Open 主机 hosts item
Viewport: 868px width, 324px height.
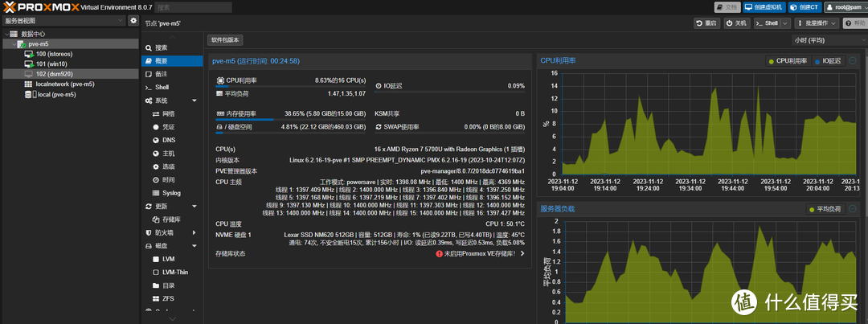[172, 154]
